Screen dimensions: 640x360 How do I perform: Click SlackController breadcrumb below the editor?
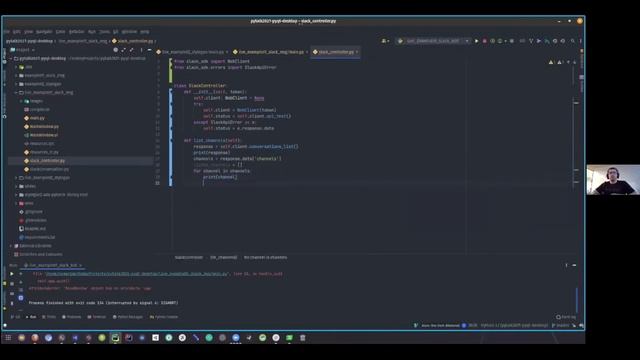[189, 258]
